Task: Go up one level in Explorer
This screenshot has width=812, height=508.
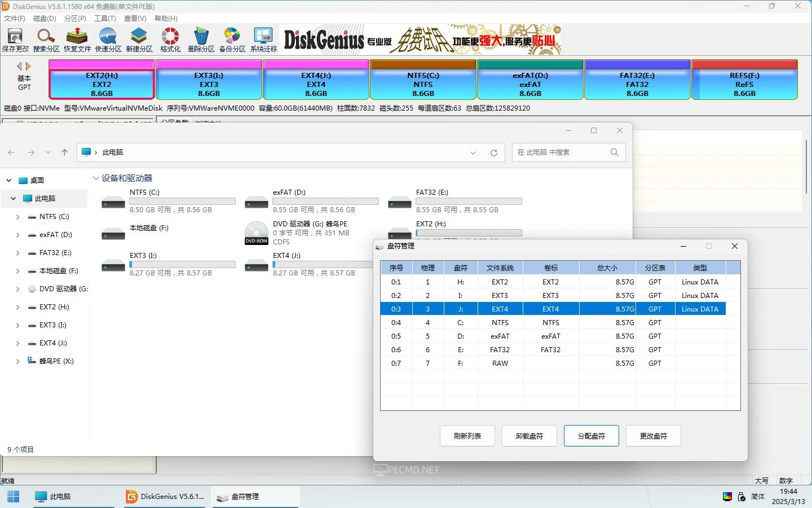Action: tap(64, 152)
